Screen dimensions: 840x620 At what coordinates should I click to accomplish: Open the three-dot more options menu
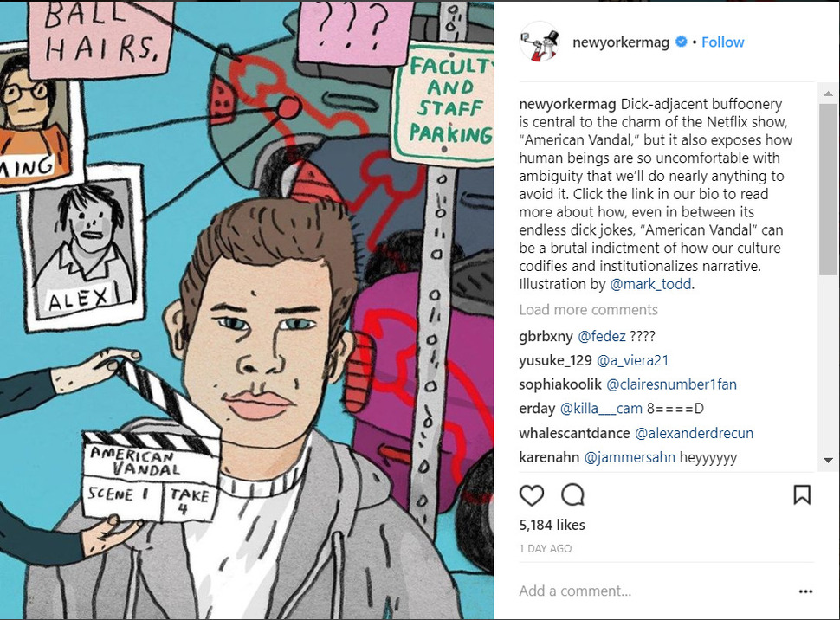(x=805, y=591)
